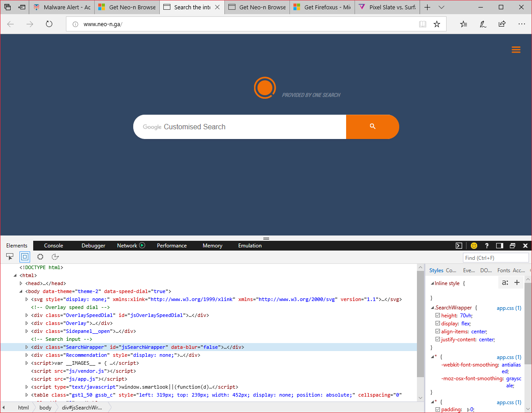The height and width of the screenshot is (413, 532).
Task: Switch to the Get Firefoxus browser tab
Action: pos(322,8)
